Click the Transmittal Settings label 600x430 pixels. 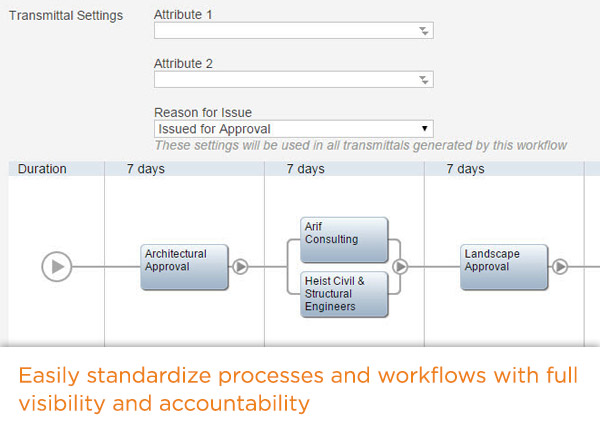(66, 15)
